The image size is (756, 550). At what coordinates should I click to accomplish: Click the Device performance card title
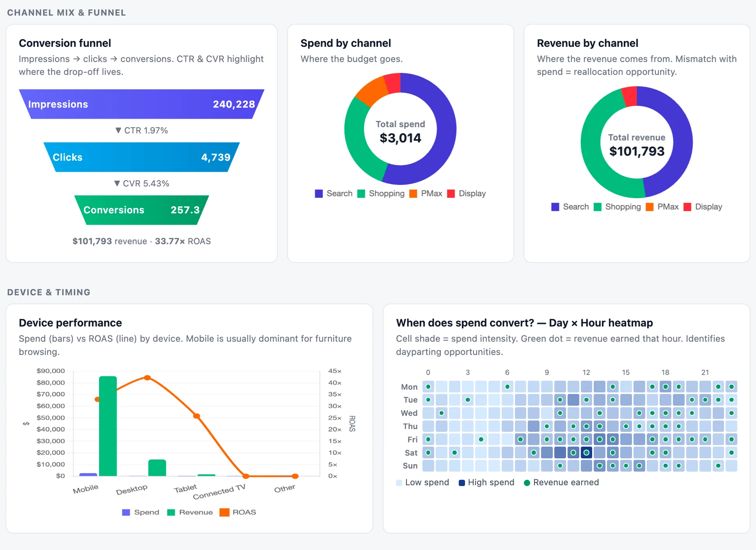(x=70, y=323)
